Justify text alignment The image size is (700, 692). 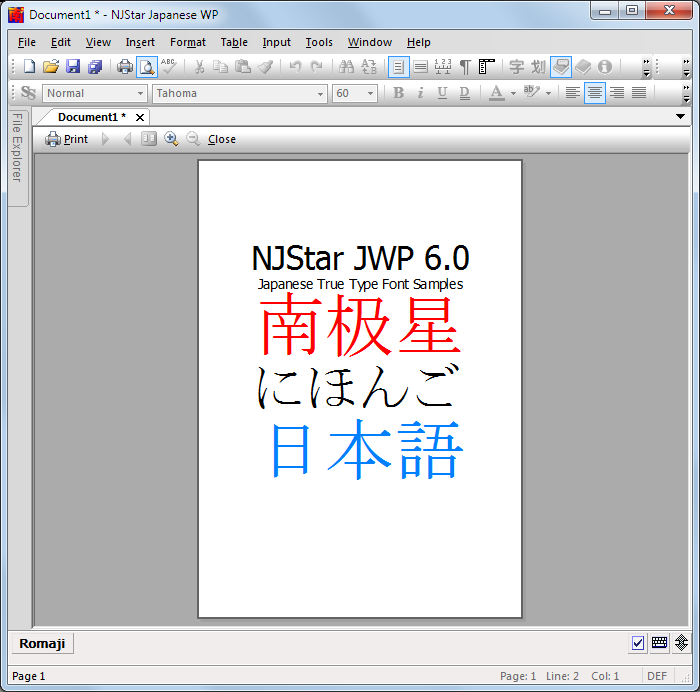[639, 93]
